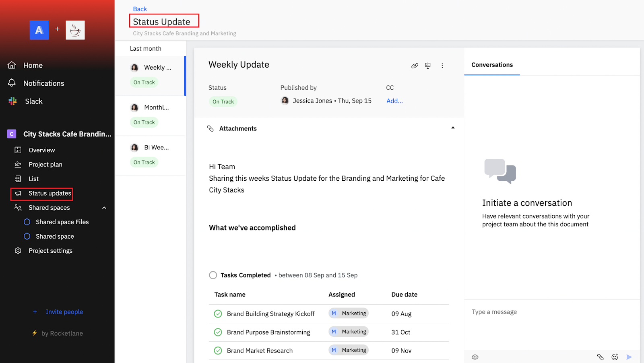
Task: Click the Home house icon
Action: (x=12, y=65)
